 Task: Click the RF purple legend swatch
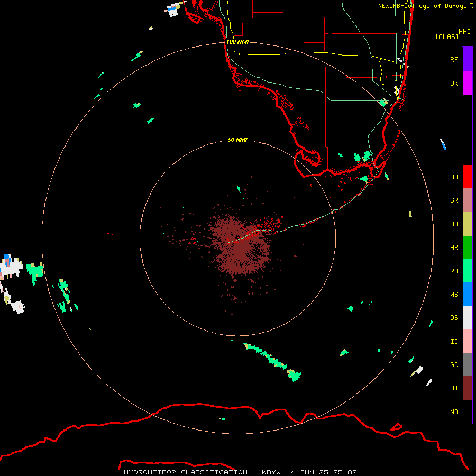coord(467,59)
